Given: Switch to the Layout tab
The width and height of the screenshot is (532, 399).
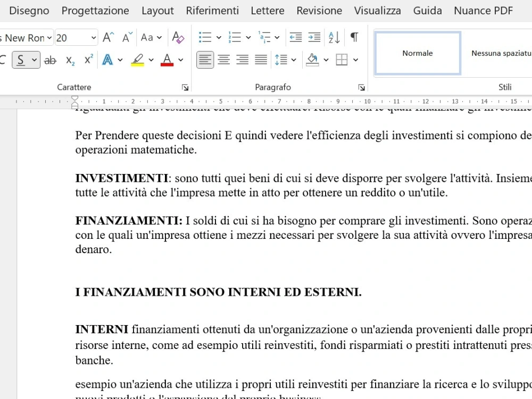Looking at the screenshot, I should click(x=158, y=11).
